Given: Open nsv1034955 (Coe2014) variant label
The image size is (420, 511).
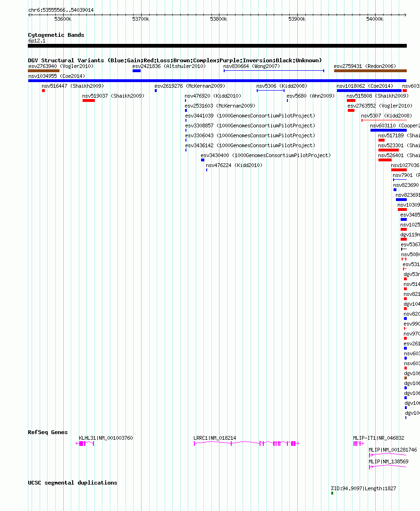Looking at the screenshot, I should coord(57,76).
